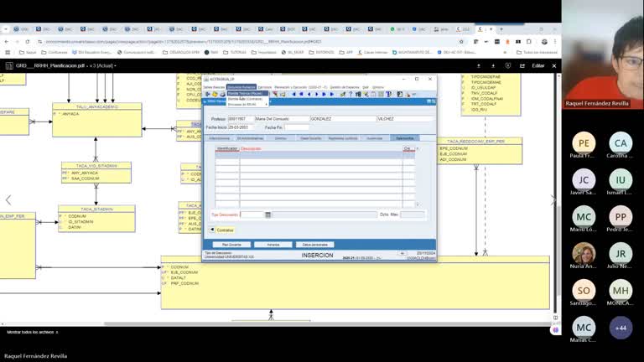Open PDF version dropdown v.3 [Actual]
The image size is (644, 362).
coord(102,65)
